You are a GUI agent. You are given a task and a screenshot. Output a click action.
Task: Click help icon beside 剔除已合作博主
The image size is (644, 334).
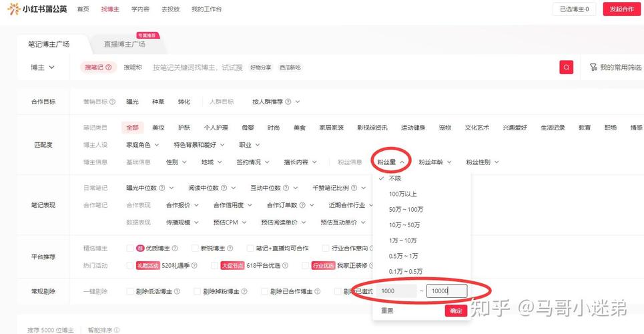pos(317,291)
